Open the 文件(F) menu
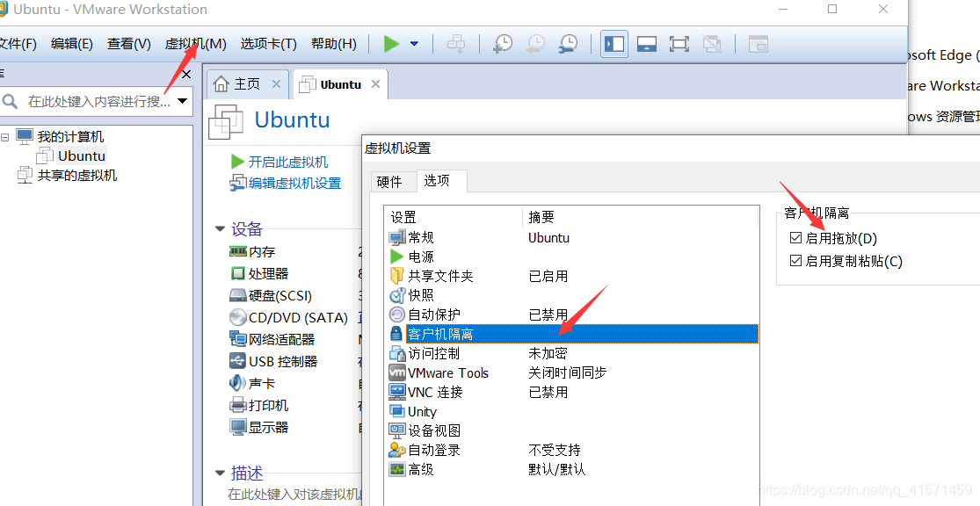The width and height of the screenshot is (980, 506). [18, 44]
